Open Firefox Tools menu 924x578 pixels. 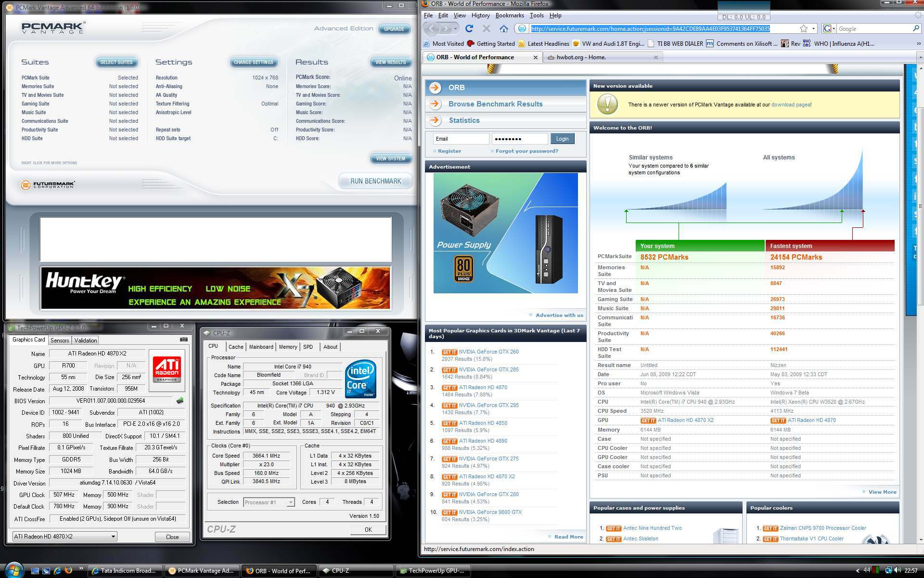tap(537, 15)
